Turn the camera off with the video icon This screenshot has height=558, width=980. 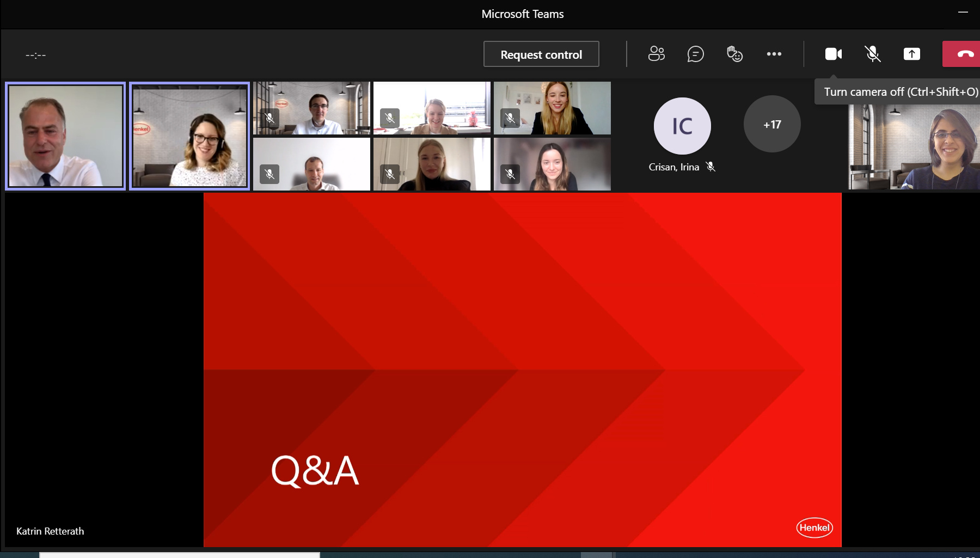click(x=834, y=54)
